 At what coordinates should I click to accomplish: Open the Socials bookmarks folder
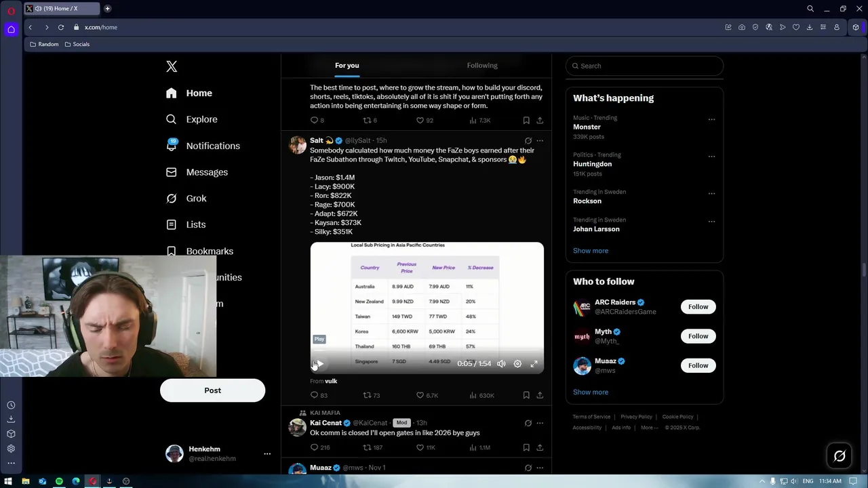coord(77,44)
